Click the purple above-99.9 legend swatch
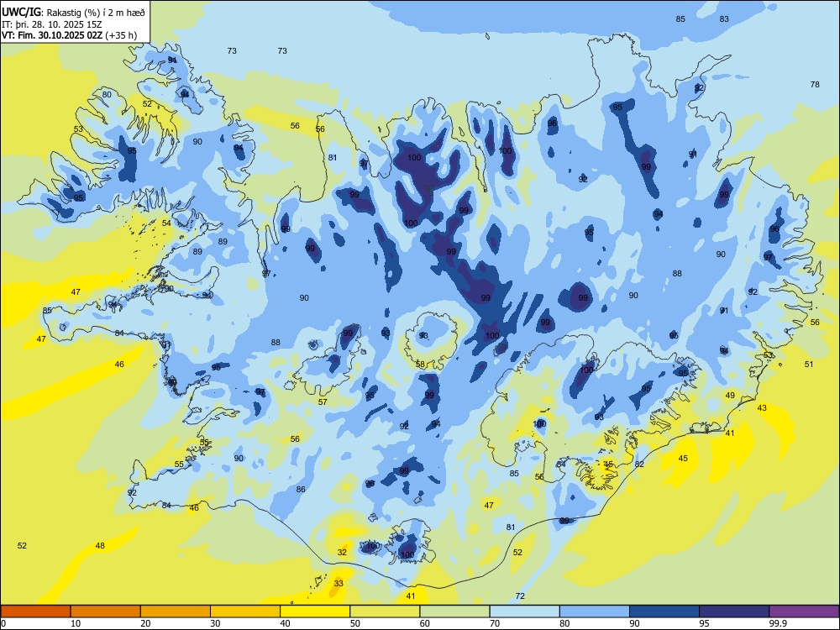Image resolution: width=840 pixels, height=630 pixels. click(804, 612)
